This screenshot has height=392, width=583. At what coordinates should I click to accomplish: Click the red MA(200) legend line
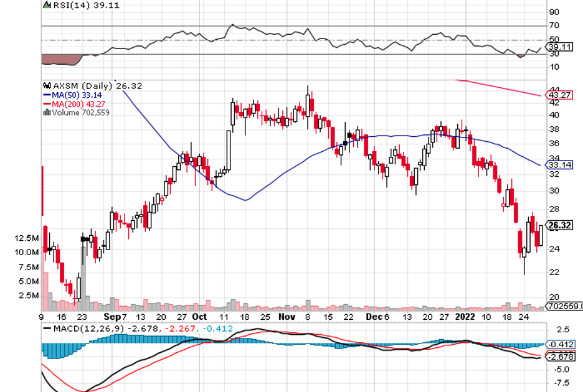tap(46, 104)
